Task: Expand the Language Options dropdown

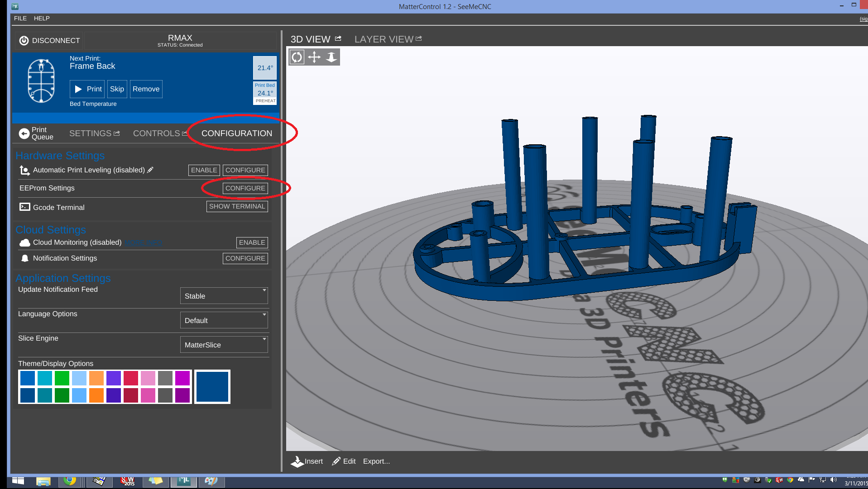Action: [224, 320]
